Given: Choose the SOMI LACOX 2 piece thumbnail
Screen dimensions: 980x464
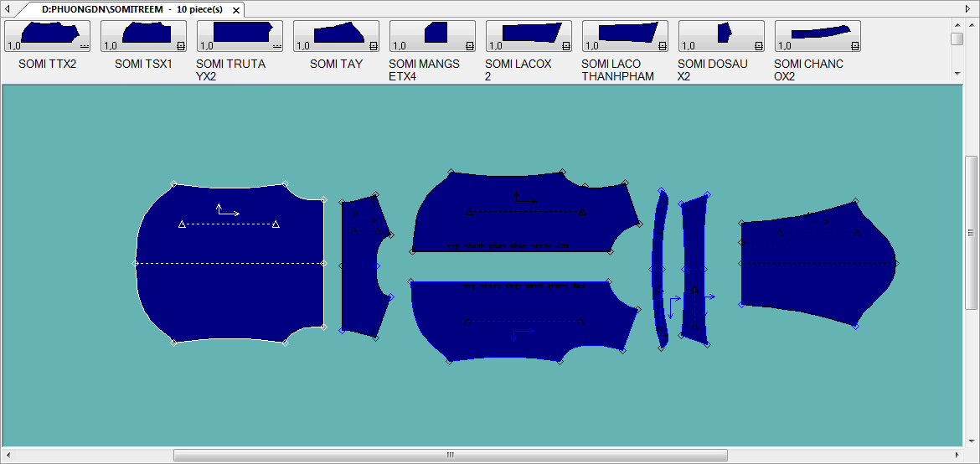Looking at the screenshot, I should (x=529, y=36).
